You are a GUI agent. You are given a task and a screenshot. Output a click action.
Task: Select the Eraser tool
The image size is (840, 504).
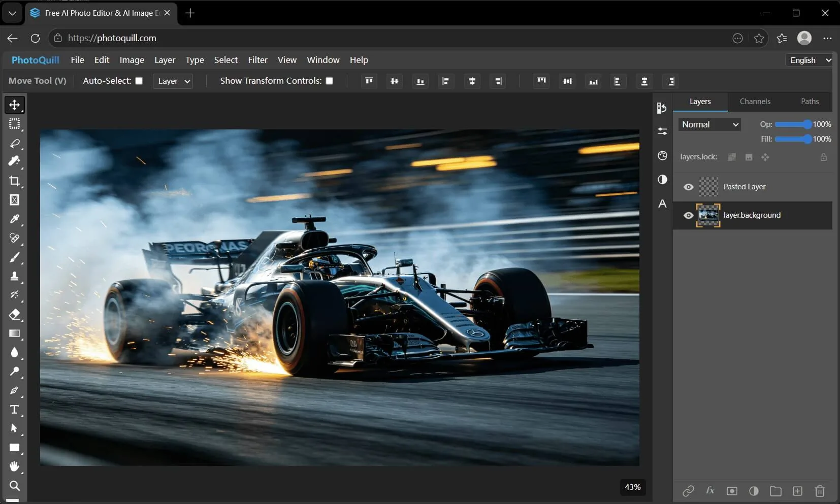coord(14,314)
